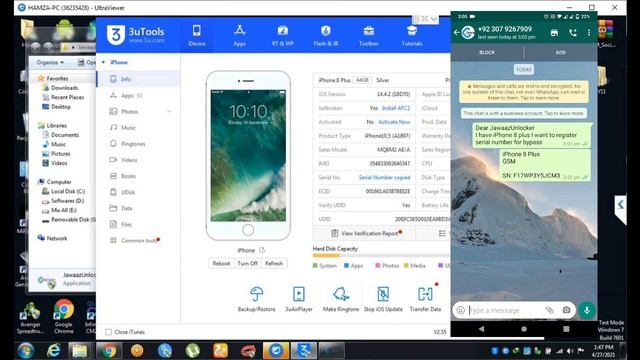This screenshot has width=640, height=360.
Task: Tap BLOCK in the WhatsApp chat
Action: tap(487, 53)
